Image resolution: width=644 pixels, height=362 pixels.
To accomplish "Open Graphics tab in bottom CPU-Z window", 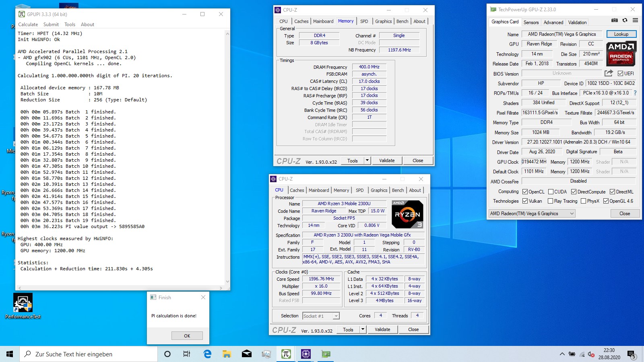I will point(379,190).
